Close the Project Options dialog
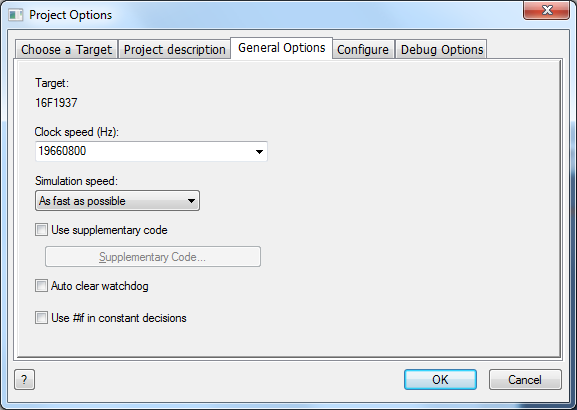This screenshot has height=410, width=577. (x=546, y=10)
